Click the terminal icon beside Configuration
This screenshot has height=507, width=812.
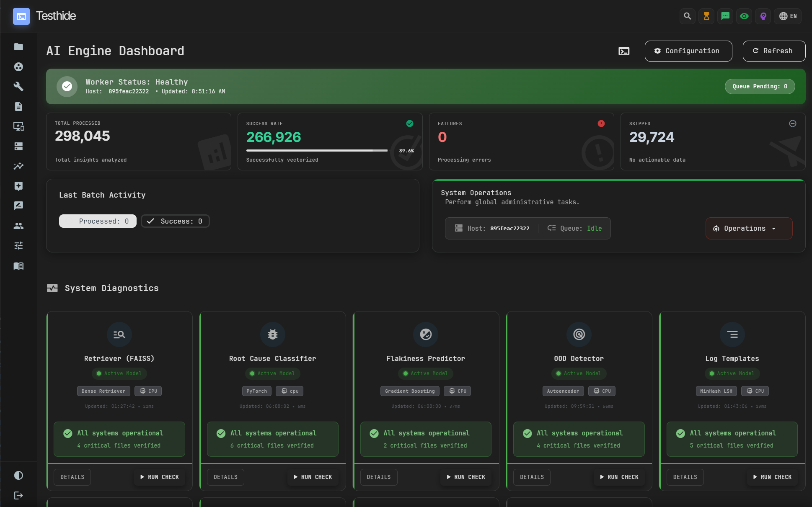point(624,51)
